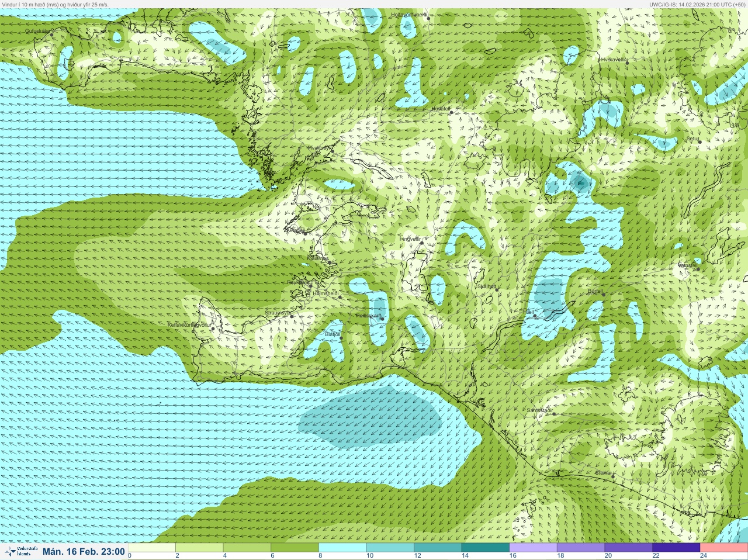
Task: Click the Þingvellir station marker
Action: click(x=422, y=242)
